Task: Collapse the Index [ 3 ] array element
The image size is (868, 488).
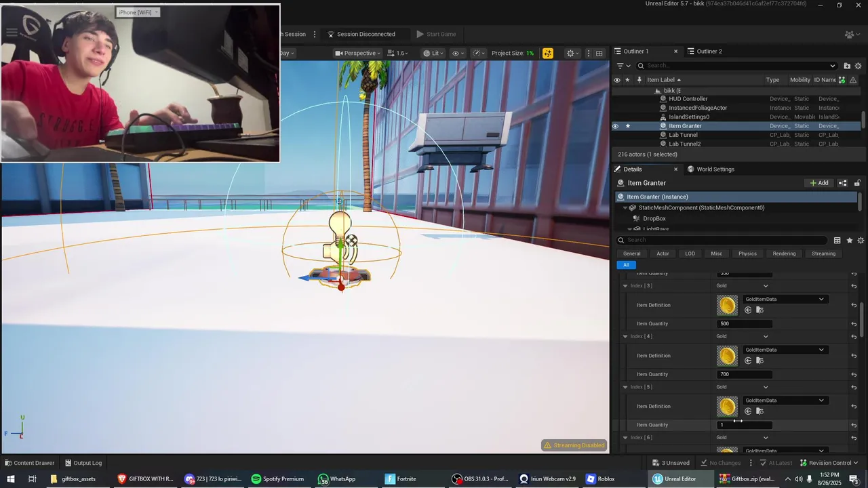Action: [625, 286]
